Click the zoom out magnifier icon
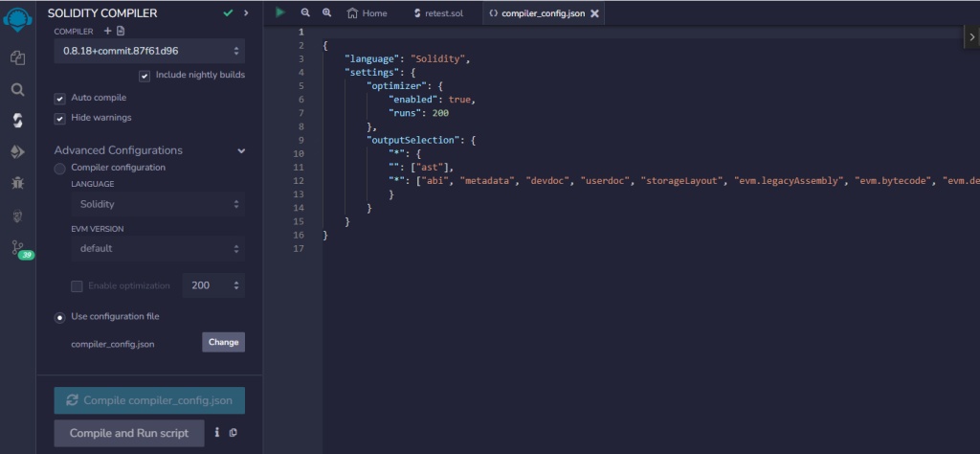This screenshot has height=454, width=980. coord(305,13)
